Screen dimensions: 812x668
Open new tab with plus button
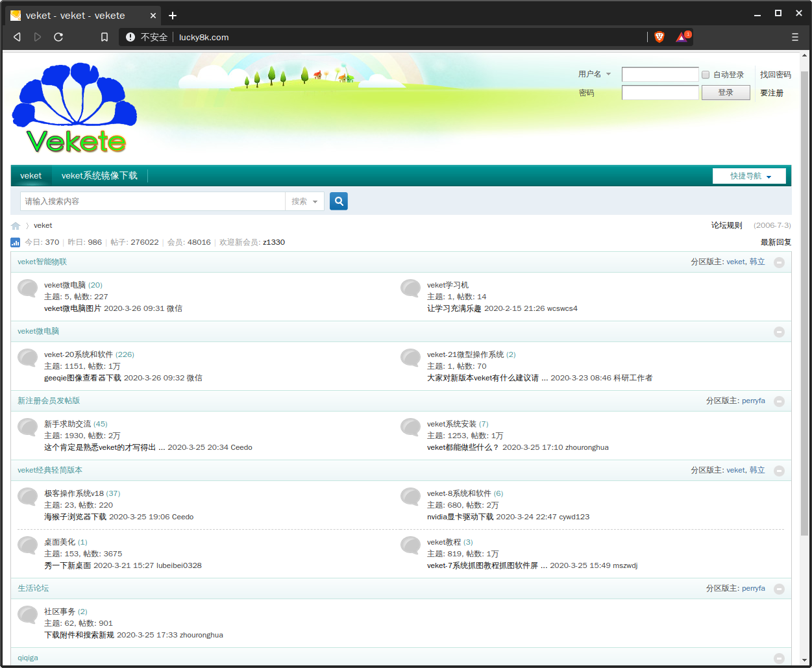point(172,16)
